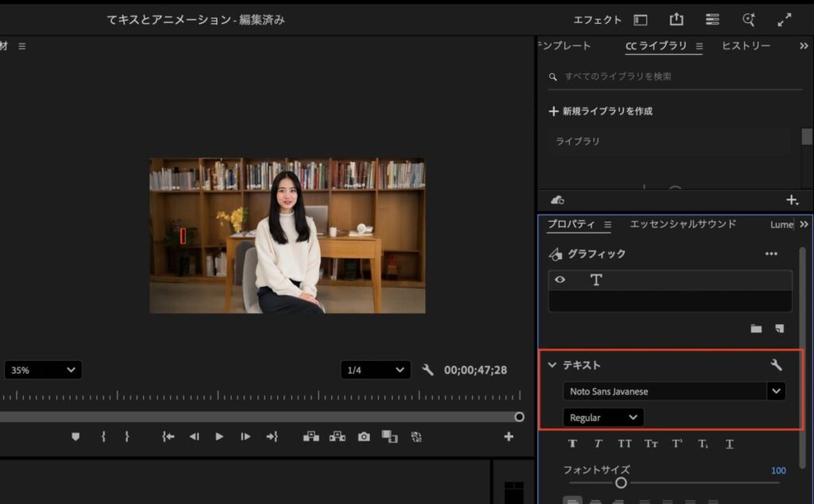Click the フォントサイズ slider handle
This screenshot has width=814, height=504.
(x=621, y=483)
